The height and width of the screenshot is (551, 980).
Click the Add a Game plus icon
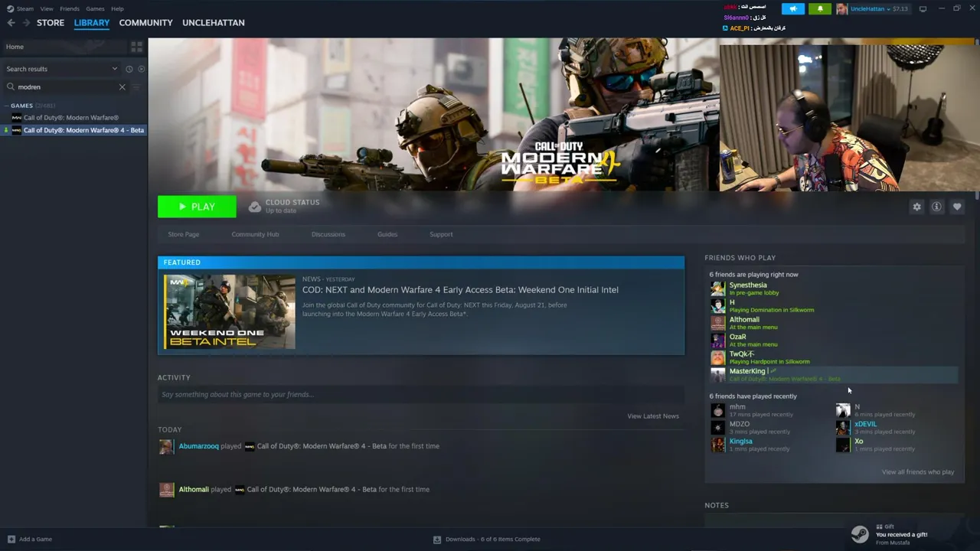pos(11,540)
